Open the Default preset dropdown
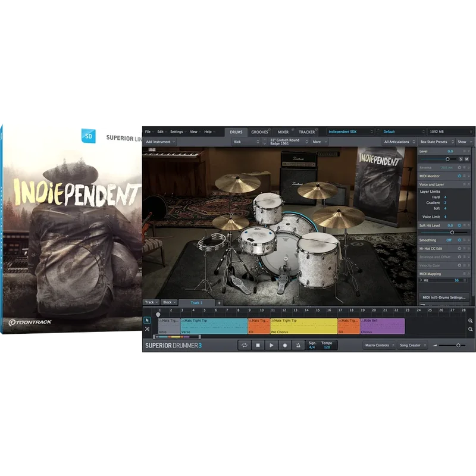The width and height of the screenshot is (476, 476). [x=403, y=131]
